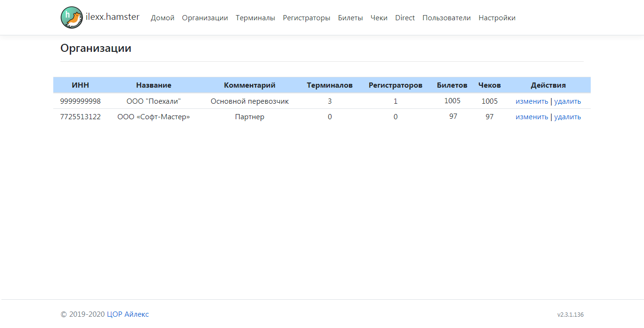Image resolution: width=644 pixels, height=328 pixels.
Task: Click the hamster logo icon
Action: [71, 17]
